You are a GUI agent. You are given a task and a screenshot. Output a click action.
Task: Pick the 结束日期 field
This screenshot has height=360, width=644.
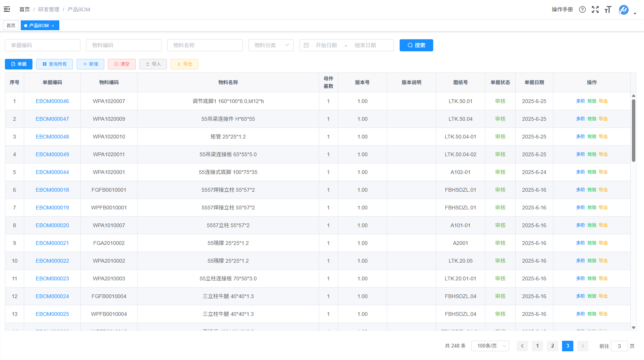tap(365, 45)
